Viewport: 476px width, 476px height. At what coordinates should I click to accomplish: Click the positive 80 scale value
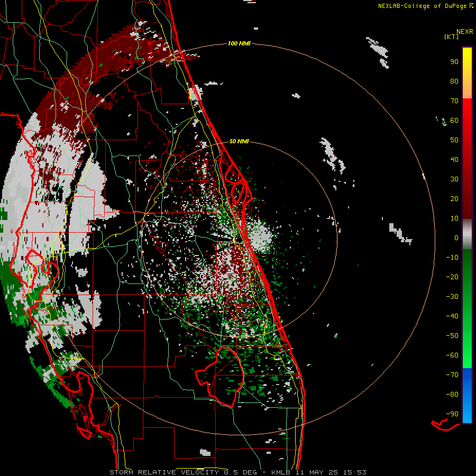(x=454, y=81)
